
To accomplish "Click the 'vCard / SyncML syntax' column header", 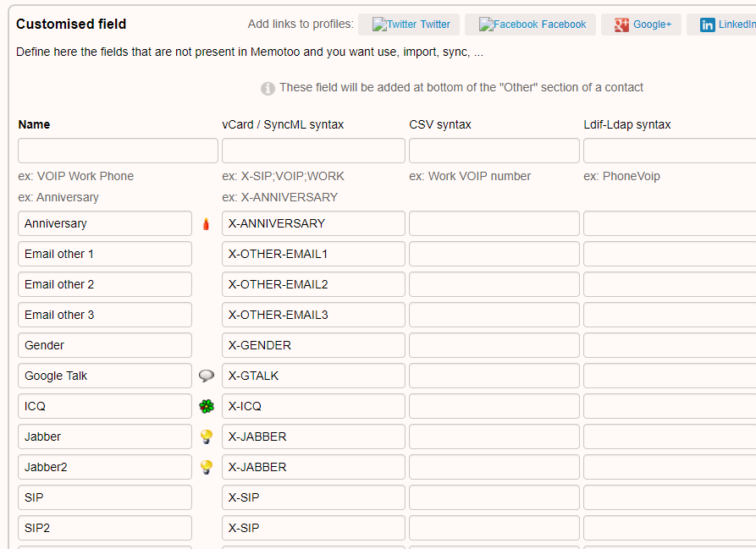I will click(283, 124).
